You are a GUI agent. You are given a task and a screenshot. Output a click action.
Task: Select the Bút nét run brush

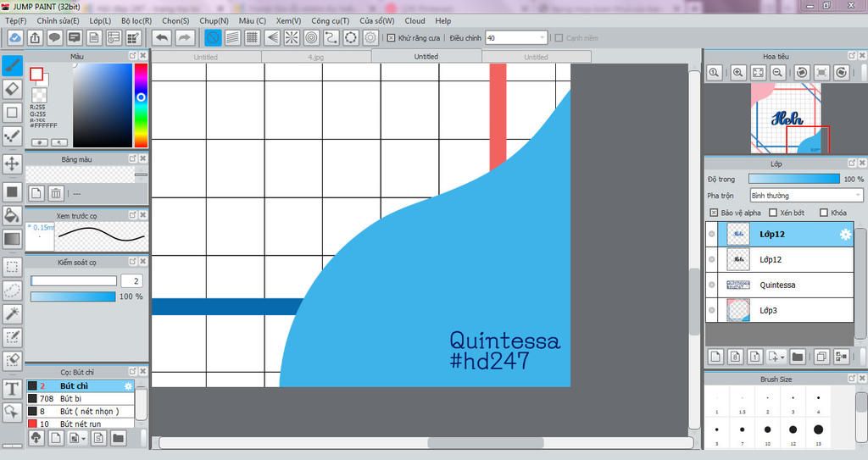pyautogui.click(x=81, y=424)
